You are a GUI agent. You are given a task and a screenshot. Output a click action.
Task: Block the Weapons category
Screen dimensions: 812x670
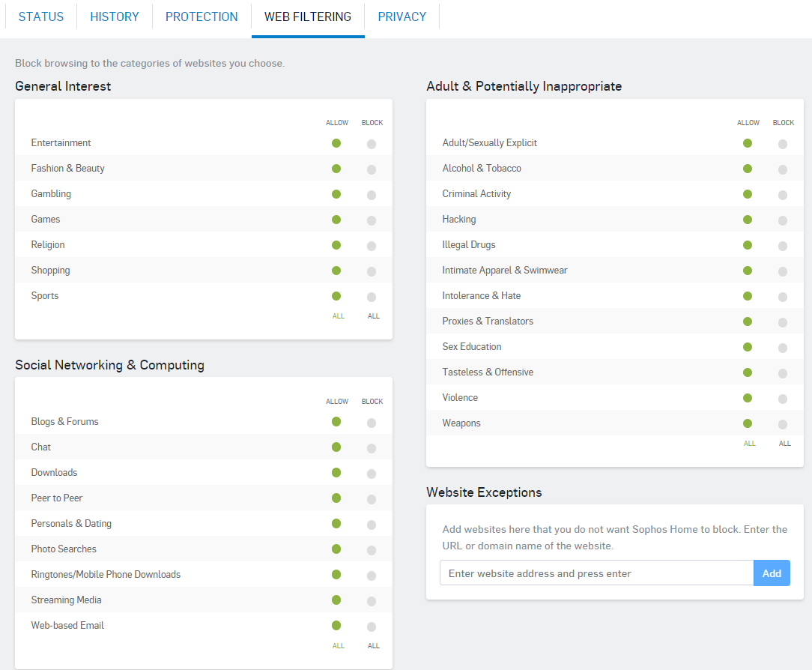(x=783, y=424)
